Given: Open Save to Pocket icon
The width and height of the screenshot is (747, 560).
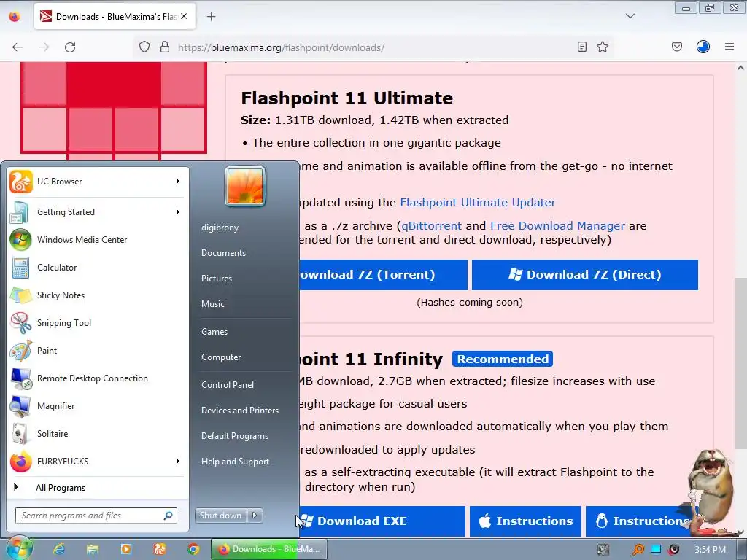Looking at the screenshot, I should coord(677,47).
